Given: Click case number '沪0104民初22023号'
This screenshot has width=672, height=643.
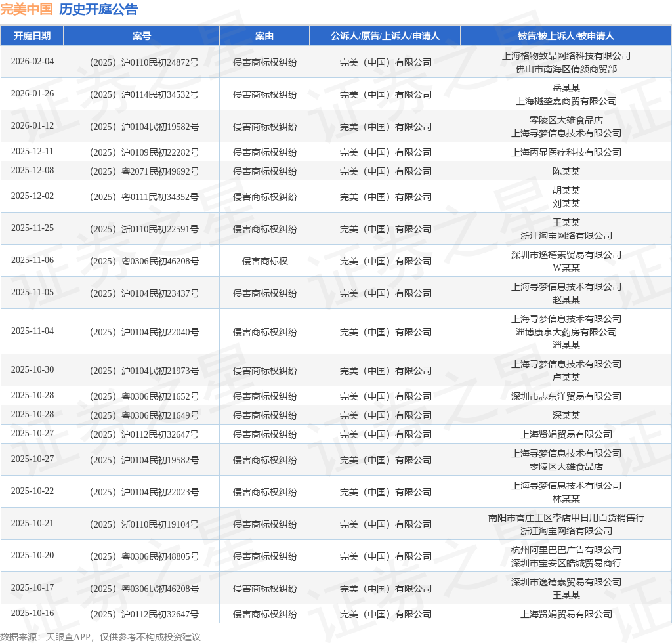Looking at the screenshot, I should point(160,492).
